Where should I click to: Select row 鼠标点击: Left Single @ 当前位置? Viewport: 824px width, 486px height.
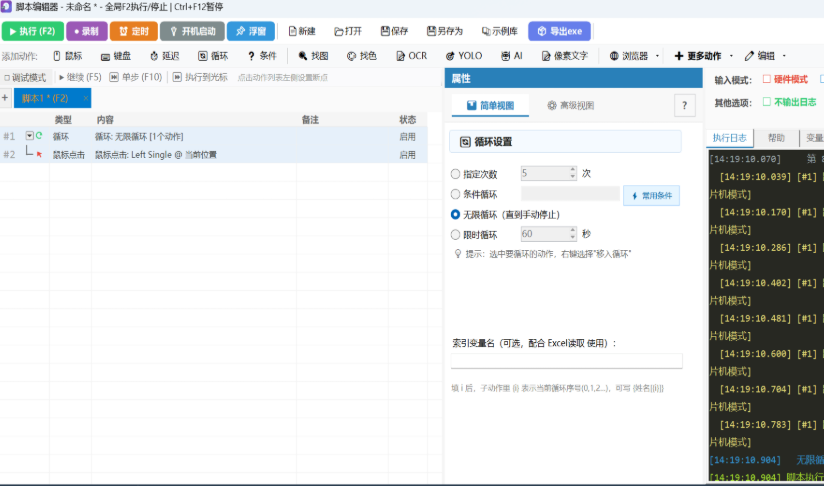(213, 154)
